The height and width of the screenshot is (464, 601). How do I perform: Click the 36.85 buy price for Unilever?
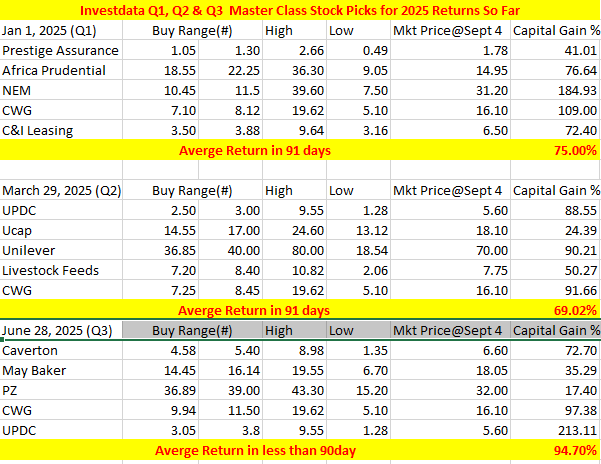point(161,250)
